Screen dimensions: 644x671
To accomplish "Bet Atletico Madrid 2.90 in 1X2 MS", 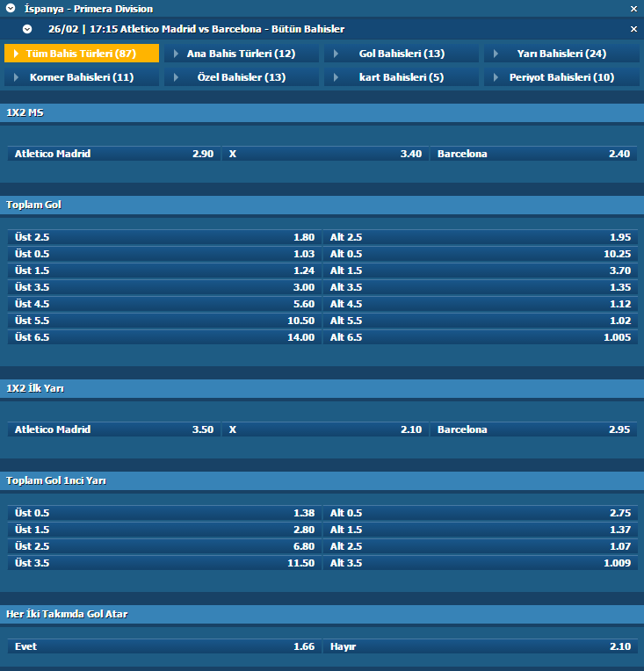I will tap(114, 154).
